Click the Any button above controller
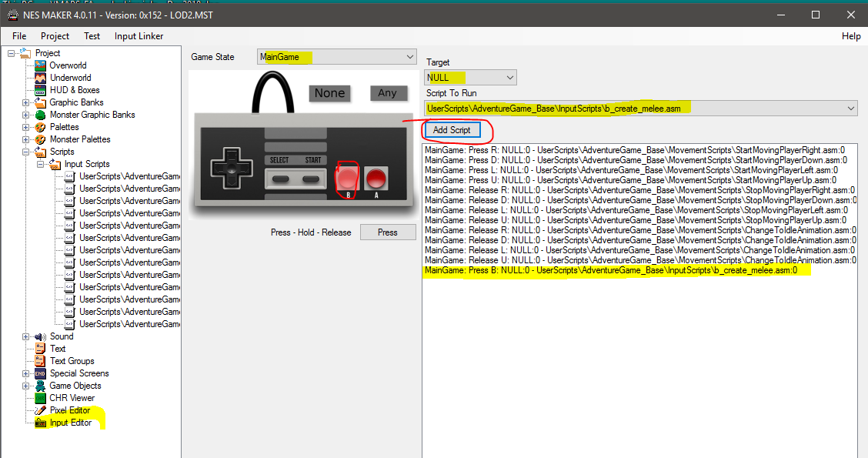The image size is (868, 458). pyautogui.click(x=388, y=93)
